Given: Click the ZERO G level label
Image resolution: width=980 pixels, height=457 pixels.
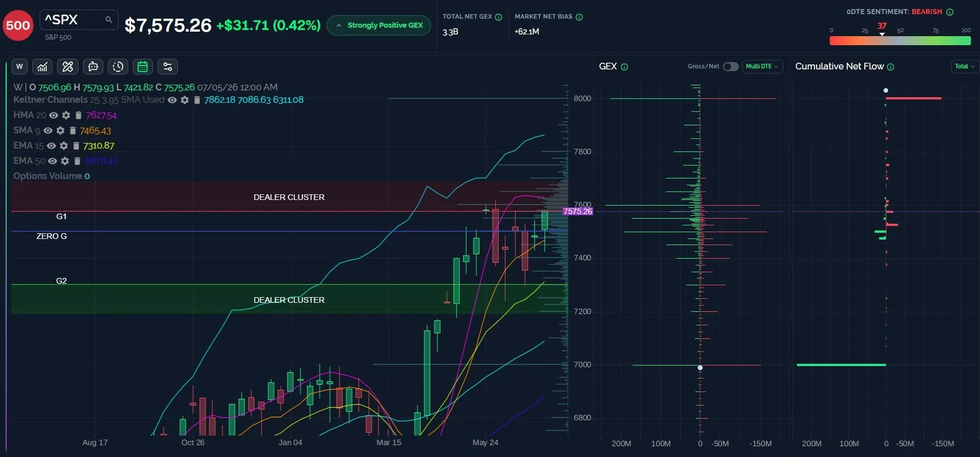Looking at the screenshot, I should 51,236.
